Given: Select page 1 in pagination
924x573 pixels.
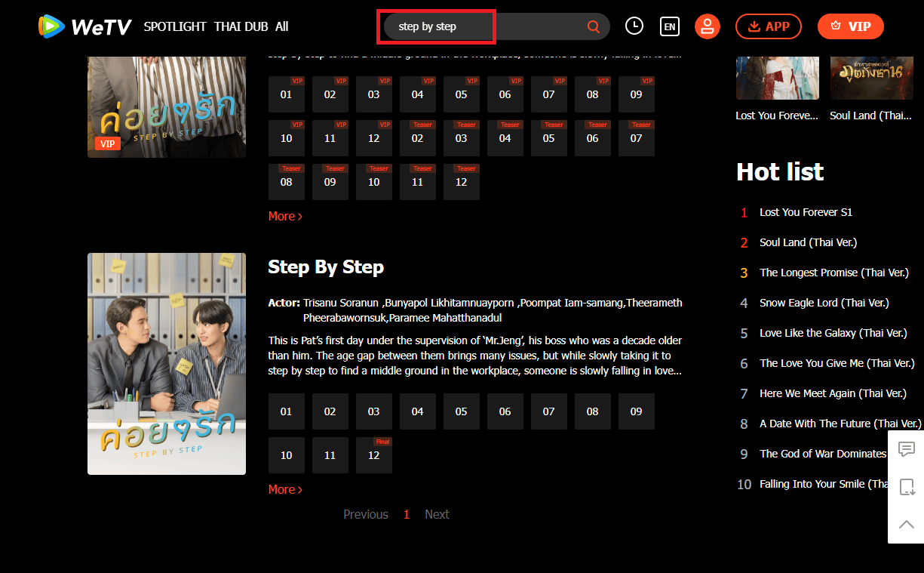Looking at the screenshot, I should click(x=407, y=514).
